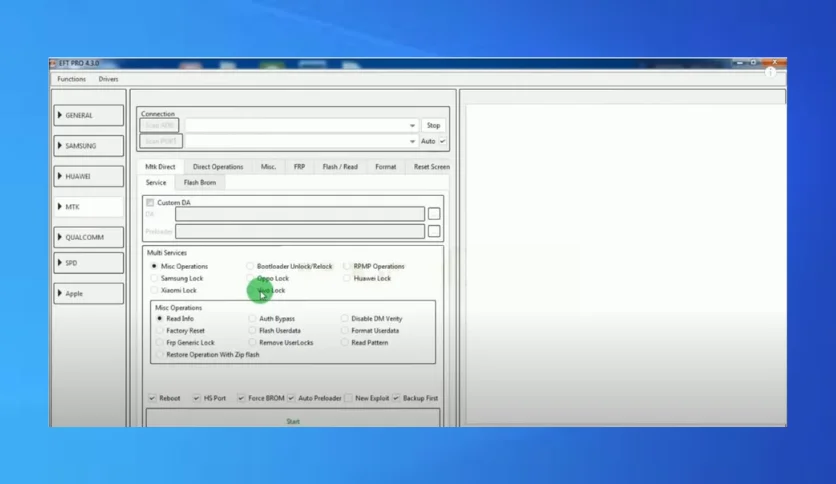Open the Functions menu
The image size is (836, 484).
coord(71,79)
